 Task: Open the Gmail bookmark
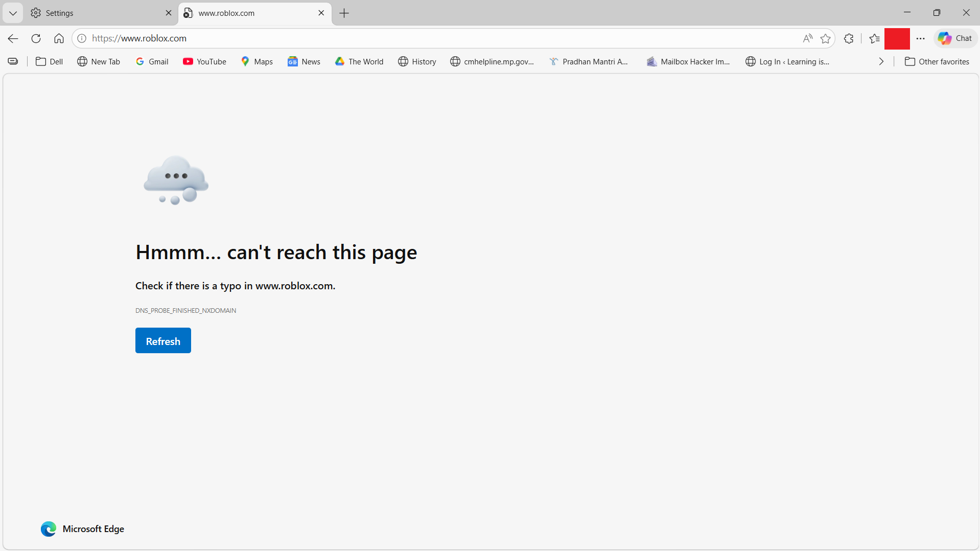pyautogui.click(x=152, y=61)
